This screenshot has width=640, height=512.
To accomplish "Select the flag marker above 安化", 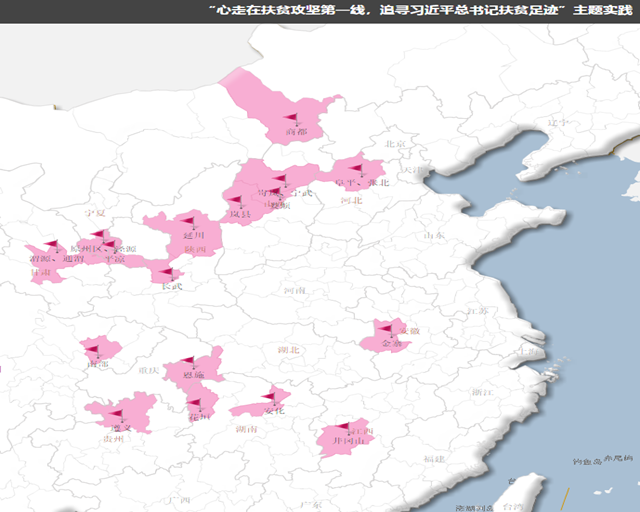I will point(268,398).
